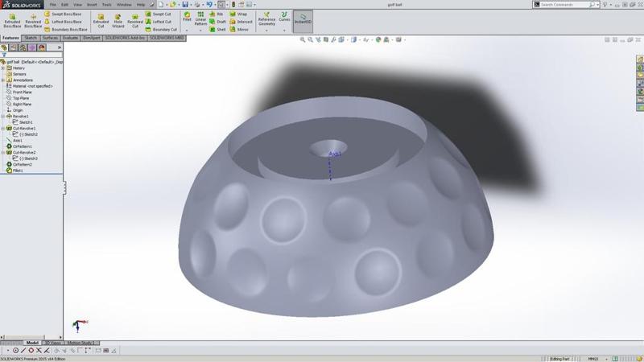Choose Swept Boss/Base feature
The width and height of the screenshot is (644, 362).
[63, 14]
